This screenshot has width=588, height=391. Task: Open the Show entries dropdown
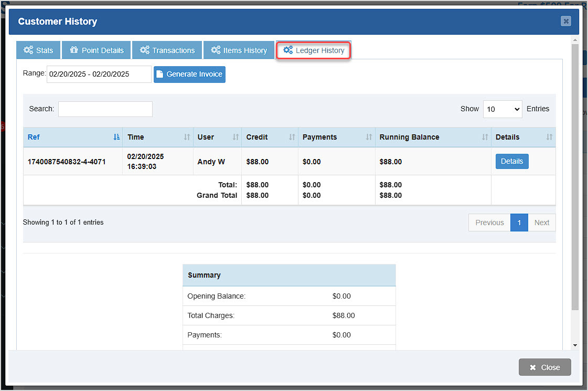[502, 109]
